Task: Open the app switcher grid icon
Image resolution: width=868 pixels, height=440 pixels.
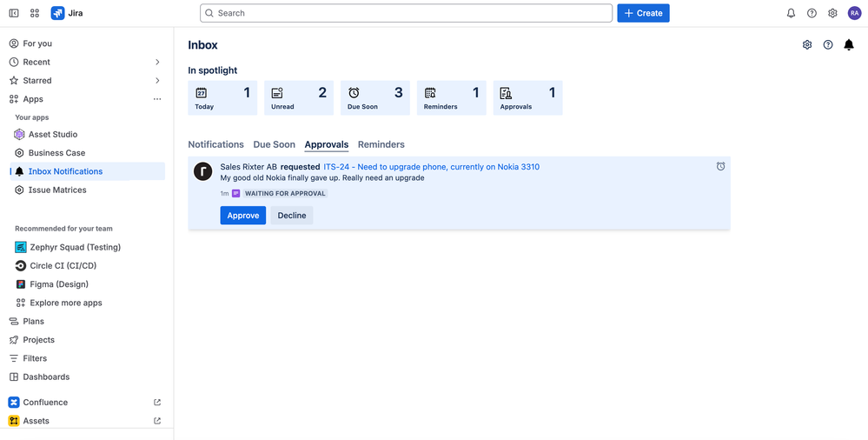Action: [x=35, y=13]
